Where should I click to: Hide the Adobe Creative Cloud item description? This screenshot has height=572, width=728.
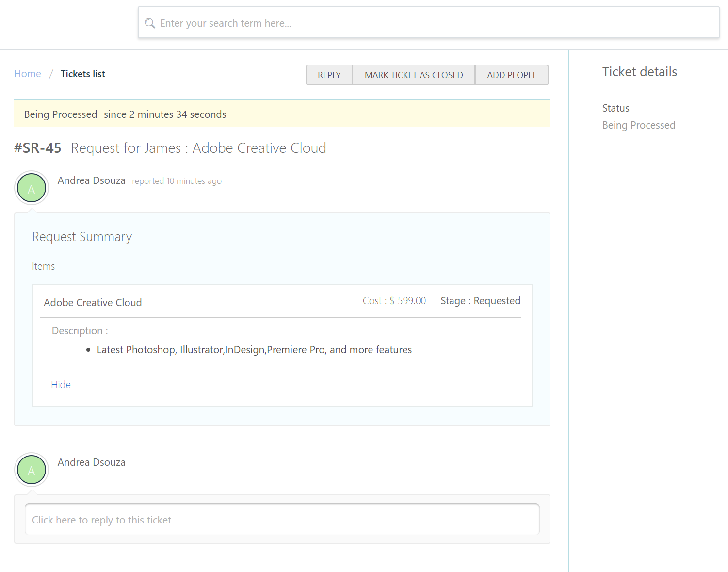61,385
